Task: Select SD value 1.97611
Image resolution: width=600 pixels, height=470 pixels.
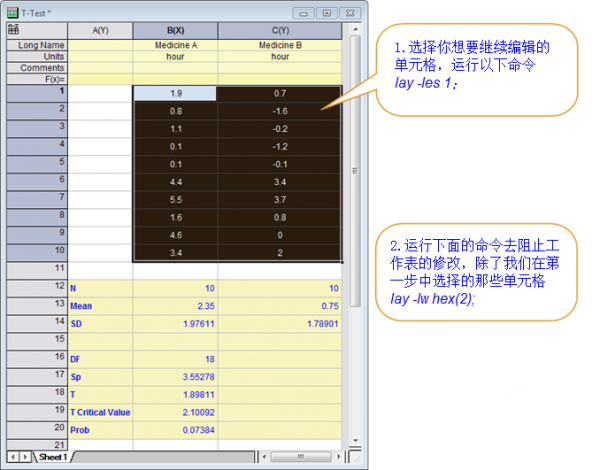Action: click(x=175, y=324)
